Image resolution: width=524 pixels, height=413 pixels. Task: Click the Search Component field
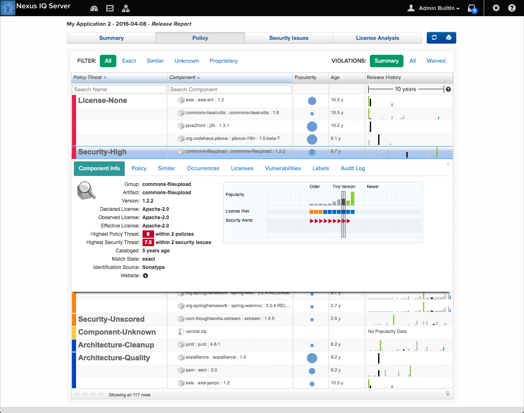(x=230, y=90)
